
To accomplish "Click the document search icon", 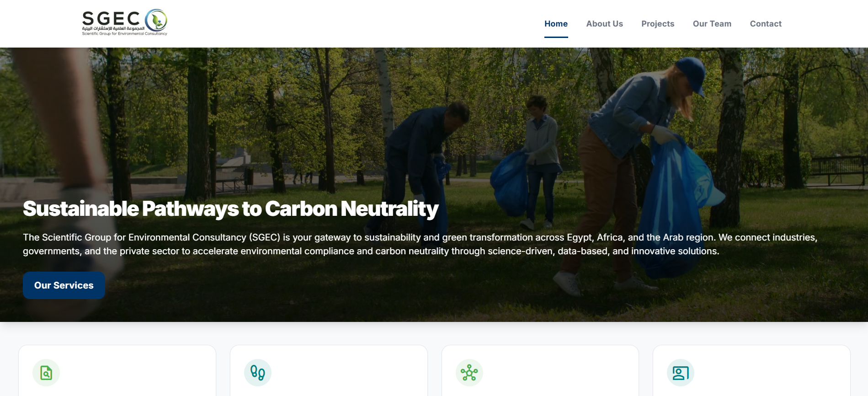I will 46,373.
